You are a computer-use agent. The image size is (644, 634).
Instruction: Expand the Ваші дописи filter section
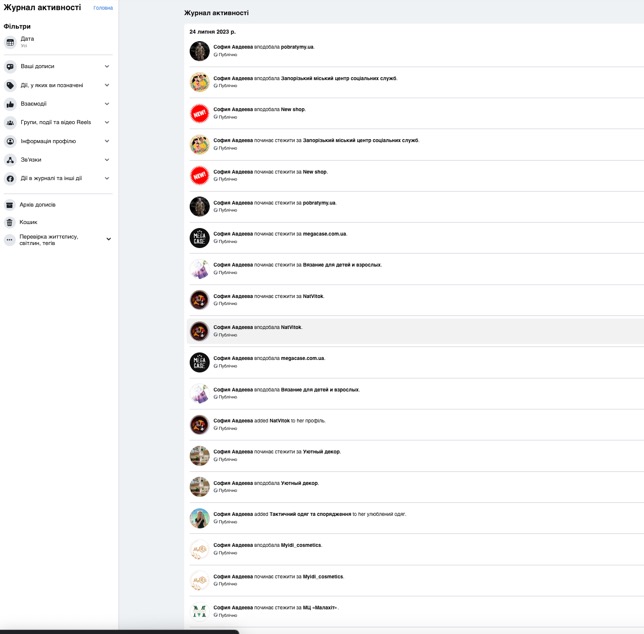click(x=107, y=67)
